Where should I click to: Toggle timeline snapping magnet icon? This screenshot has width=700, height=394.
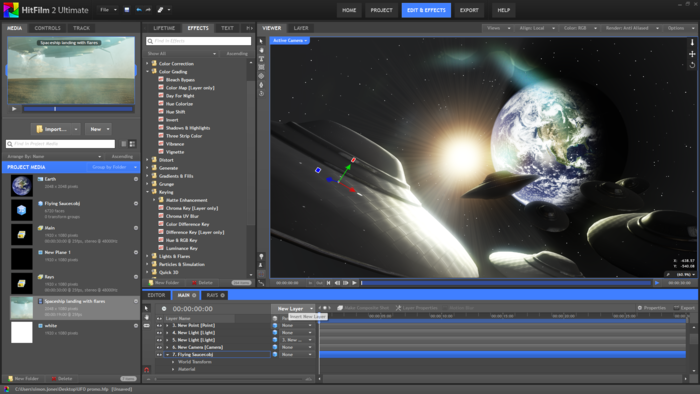click(147, 370)
